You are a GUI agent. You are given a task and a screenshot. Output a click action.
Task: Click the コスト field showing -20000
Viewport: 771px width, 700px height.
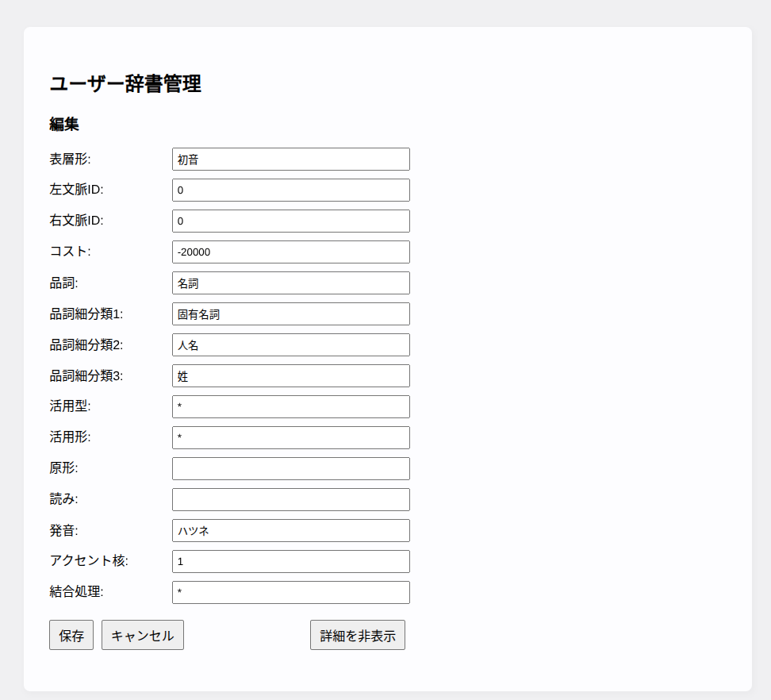click(290, 252)
